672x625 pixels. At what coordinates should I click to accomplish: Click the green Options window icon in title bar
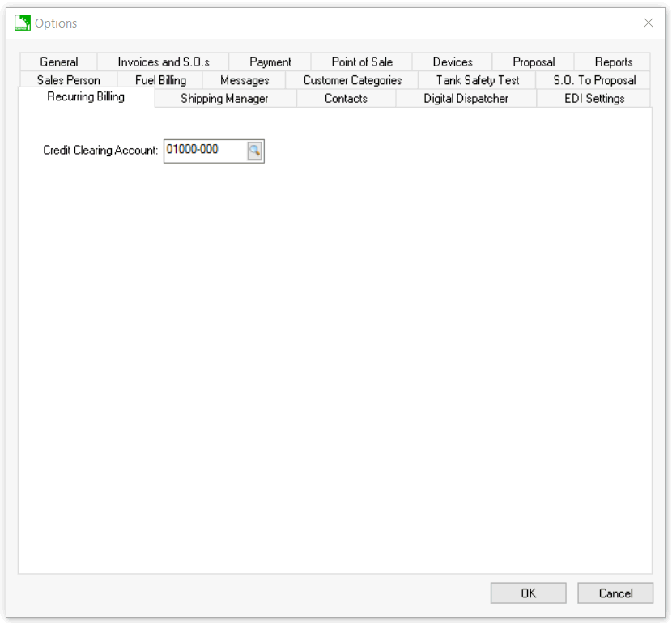tap(23, 23)
